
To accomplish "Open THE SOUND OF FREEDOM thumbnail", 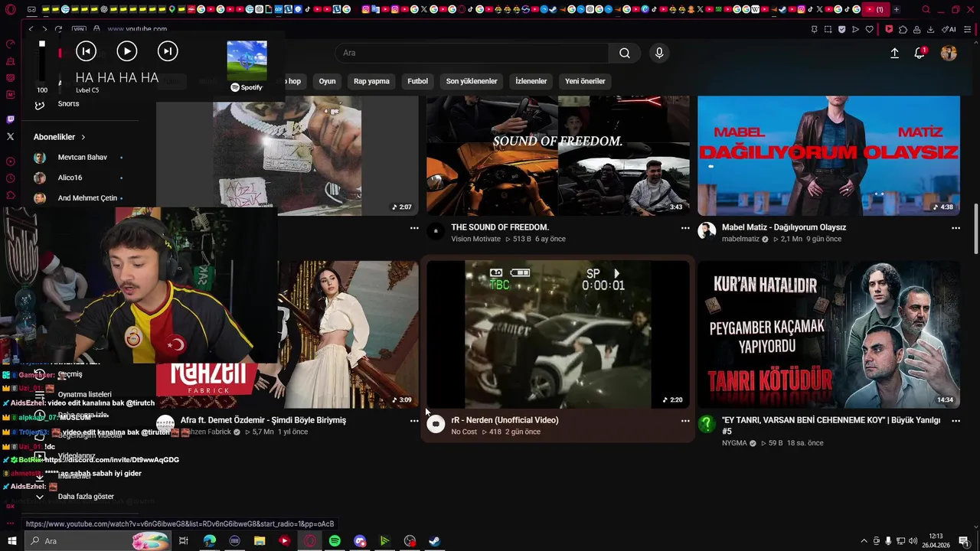I will [x=557, y=155].
